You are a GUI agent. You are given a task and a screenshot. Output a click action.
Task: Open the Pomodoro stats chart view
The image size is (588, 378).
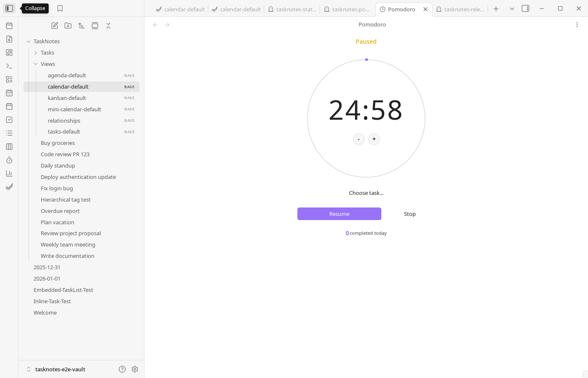9,173
